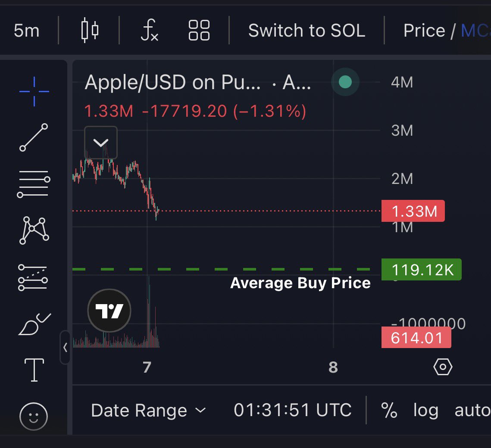This screenshot has width=491, height=448.
Task: Open the Date Range dropdown
Action: coord(148,411)
